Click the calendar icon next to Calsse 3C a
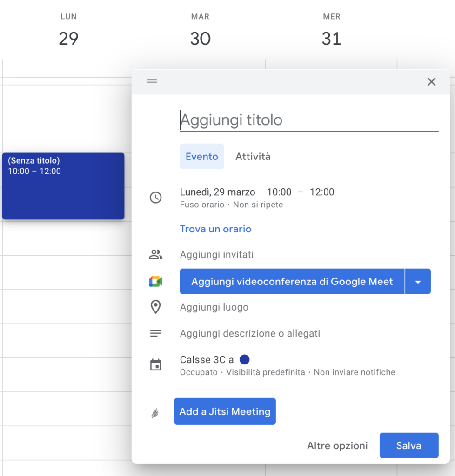Viewport: 455px width, 476px height. coord(155,364)
